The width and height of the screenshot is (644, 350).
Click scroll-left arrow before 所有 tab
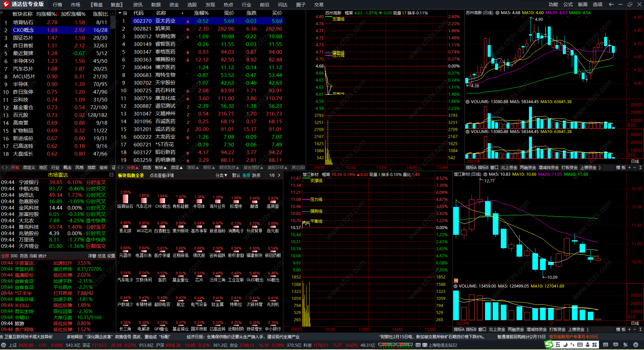3,167
